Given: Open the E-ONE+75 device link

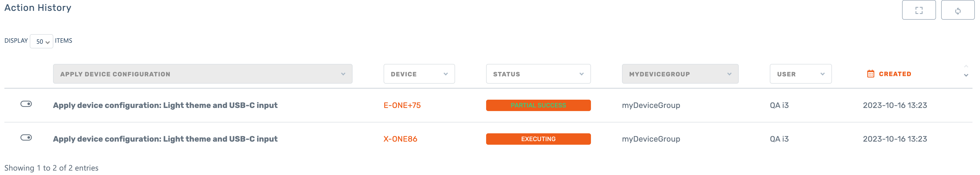Looking at the screenshot, I should point(402,105).
